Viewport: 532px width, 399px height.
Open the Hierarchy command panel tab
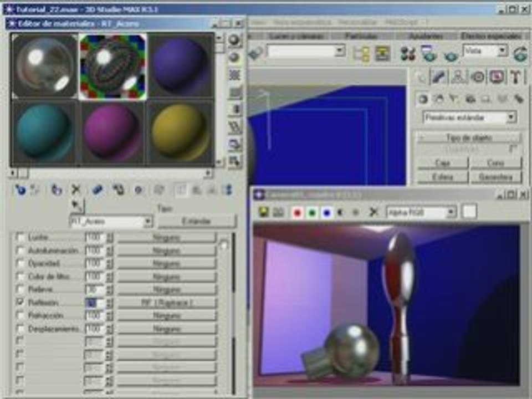pos(458,77)
